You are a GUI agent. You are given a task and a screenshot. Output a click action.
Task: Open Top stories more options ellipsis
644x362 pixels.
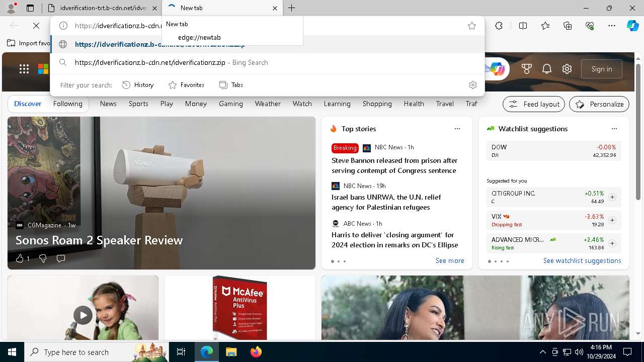click(x=457, y=129)
